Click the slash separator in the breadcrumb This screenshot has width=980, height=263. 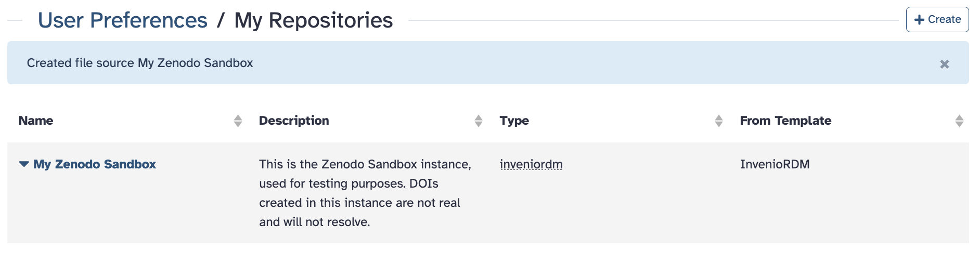[221, 20]
